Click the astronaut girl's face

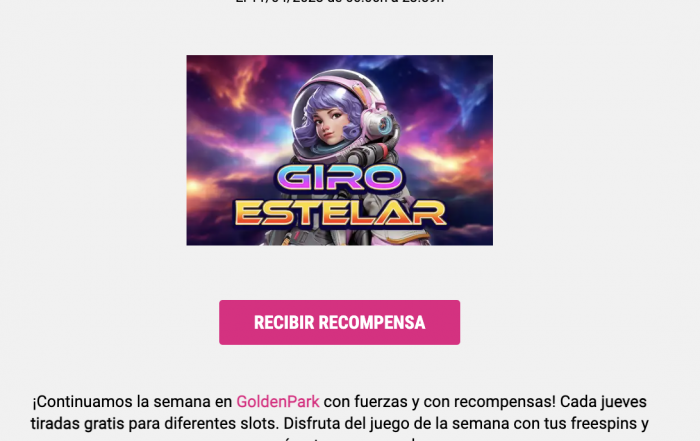(330, 125)
